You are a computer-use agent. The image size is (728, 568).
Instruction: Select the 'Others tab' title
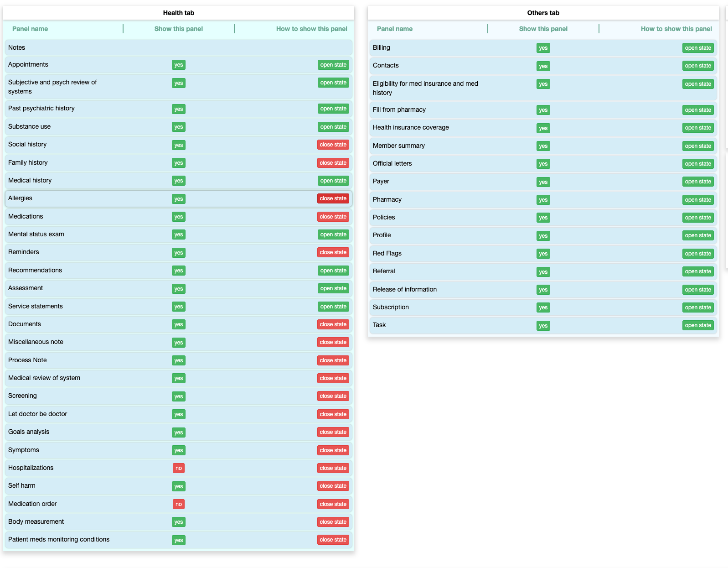point(543,13)
